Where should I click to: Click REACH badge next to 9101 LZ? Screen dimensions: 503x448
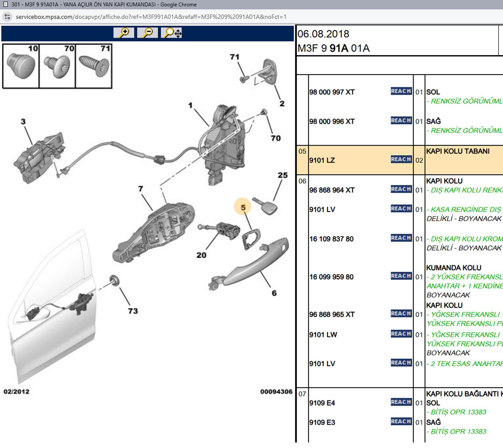[x=401, y=160]
